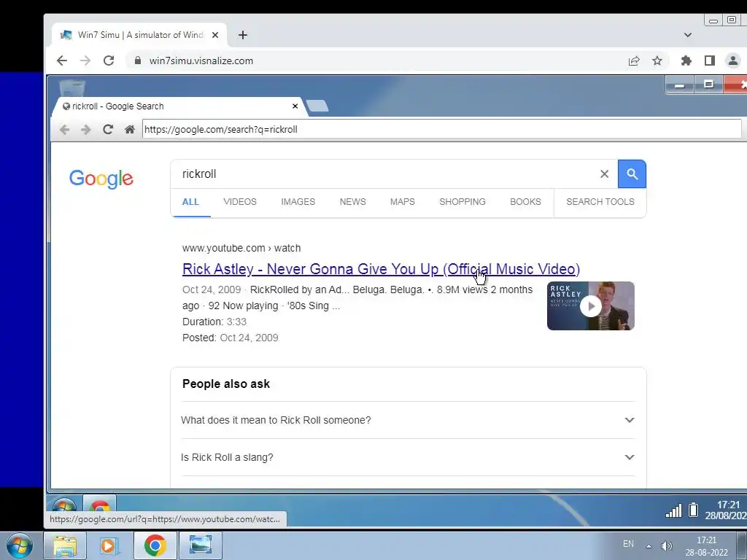Close the rickroll Google Search tab

click(295, 106)
